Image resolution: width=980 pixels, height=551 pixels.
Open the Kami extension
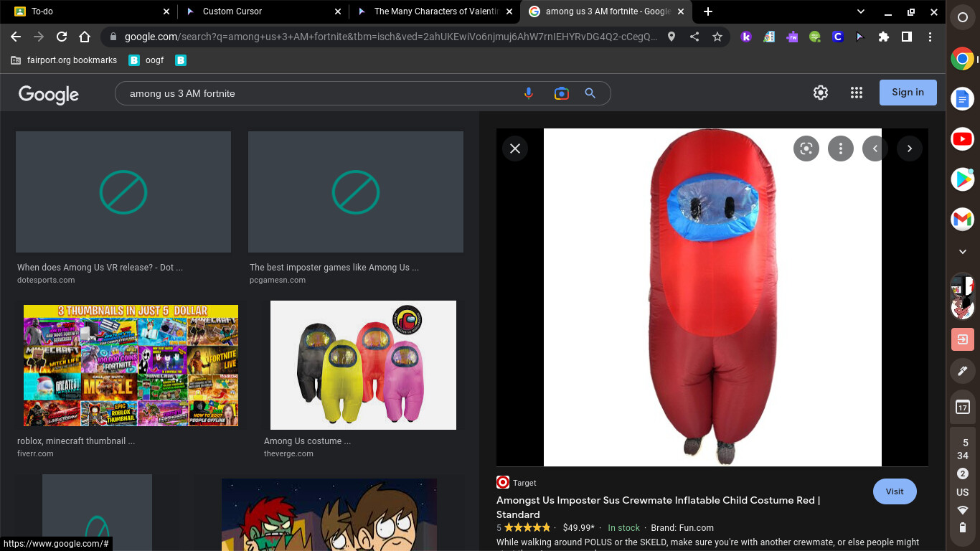pos(746,37)
